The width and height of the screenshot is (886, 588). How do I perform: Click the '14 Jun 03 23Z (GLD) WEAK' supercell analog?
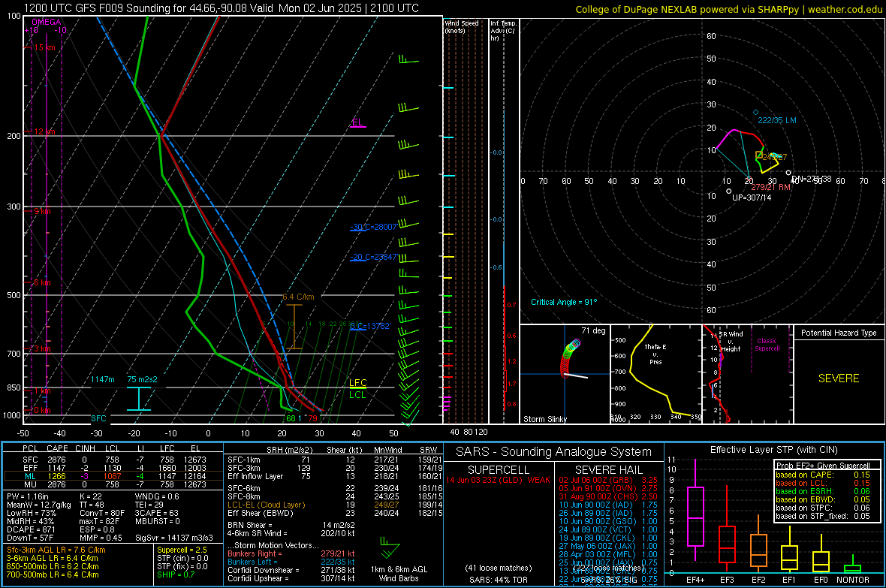(498, 480)
